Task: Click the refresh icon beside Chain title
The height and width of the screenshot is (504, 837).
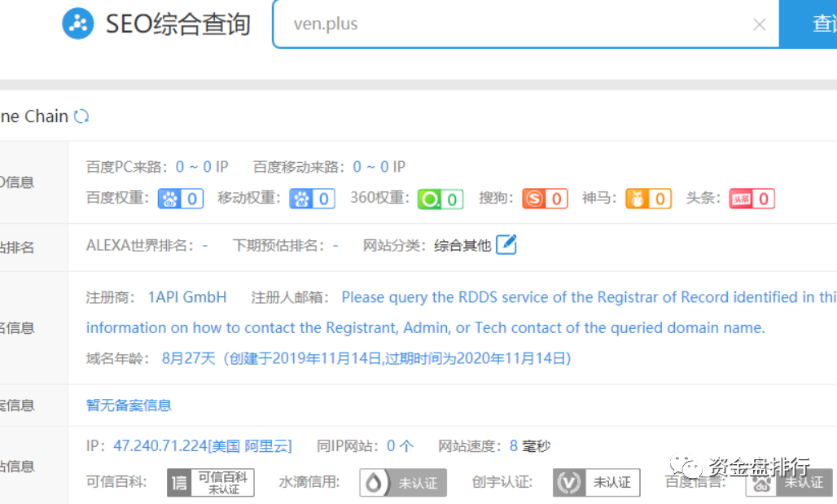Action: click(81, 116)
